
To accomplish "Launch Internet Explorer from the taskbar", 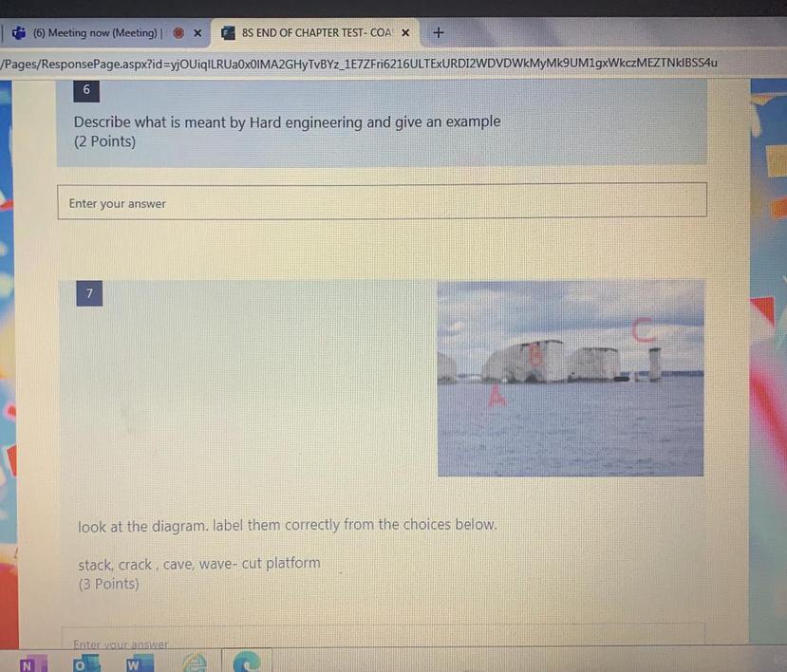I will pos(195,663).
